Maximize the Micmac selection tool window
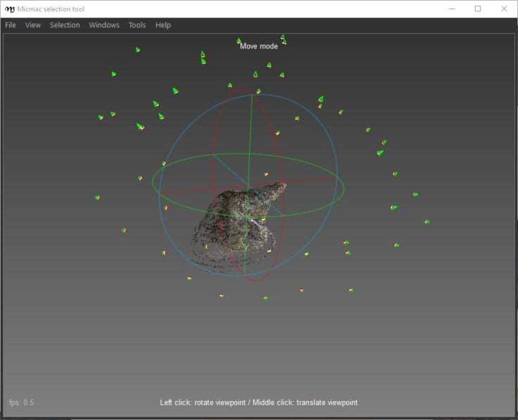 (x=478, y=8)
